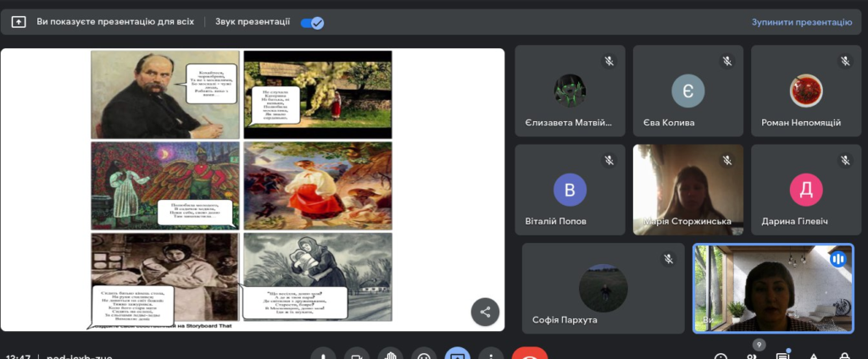Viewport: 868px width, 359px height.
Task: Click Софія Пархута's round photo avatar
Action: click(604, 288)
